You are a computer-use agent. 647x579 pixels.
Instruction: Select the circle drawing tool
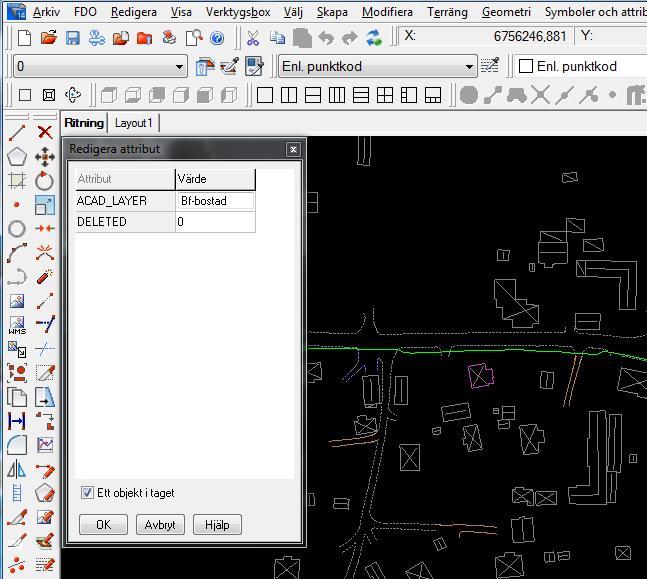[x=17, y=228]
